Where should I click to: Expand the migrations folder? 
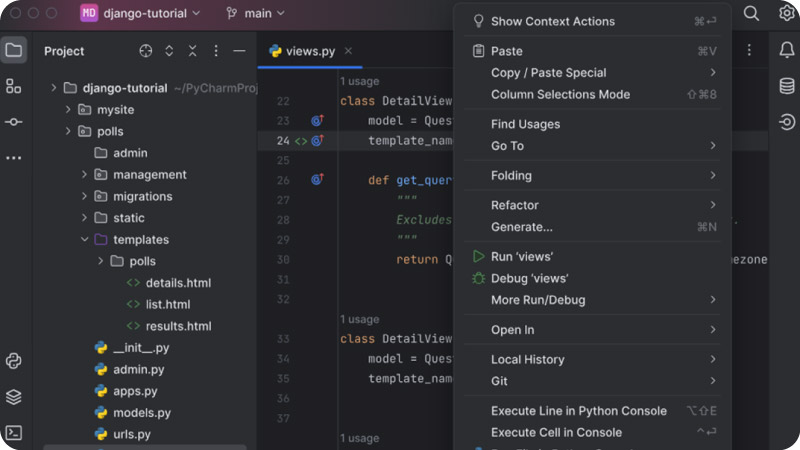(x=84, y=196)
